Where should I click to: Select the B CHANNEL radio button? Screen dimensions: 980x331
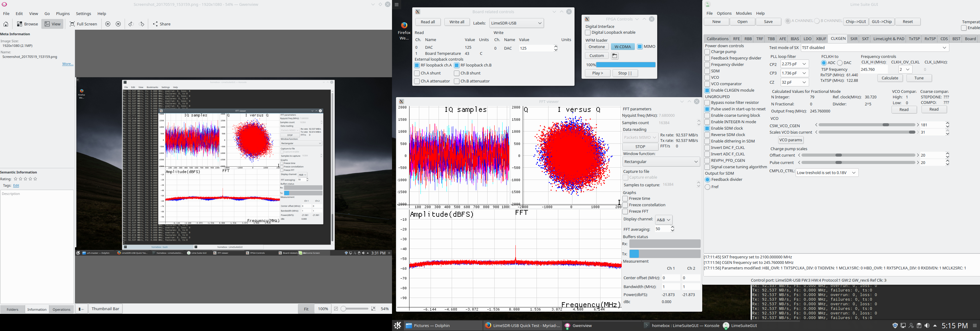tap(817, 21)
